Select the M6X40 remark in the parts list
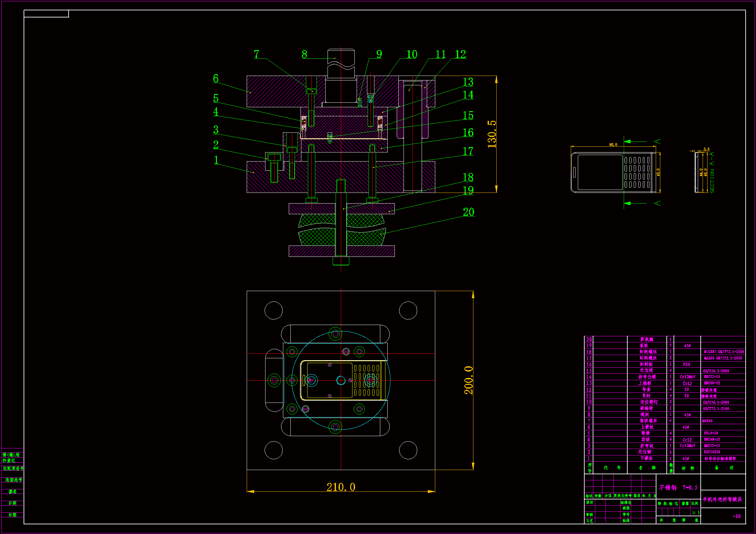The image size is (756, 534). [x=707, y=421]
